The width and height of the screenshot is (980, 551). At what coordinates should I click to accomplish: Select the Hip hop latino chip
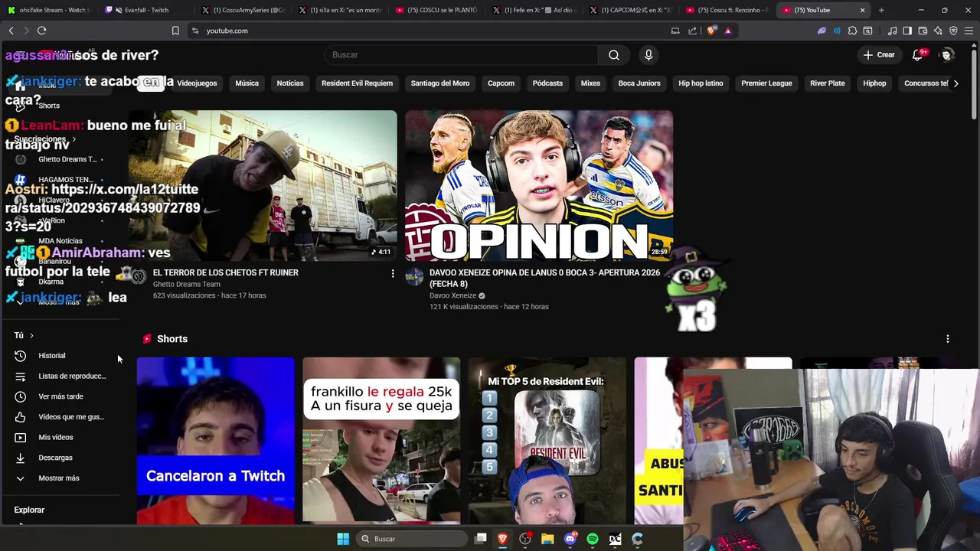[701, 83]
